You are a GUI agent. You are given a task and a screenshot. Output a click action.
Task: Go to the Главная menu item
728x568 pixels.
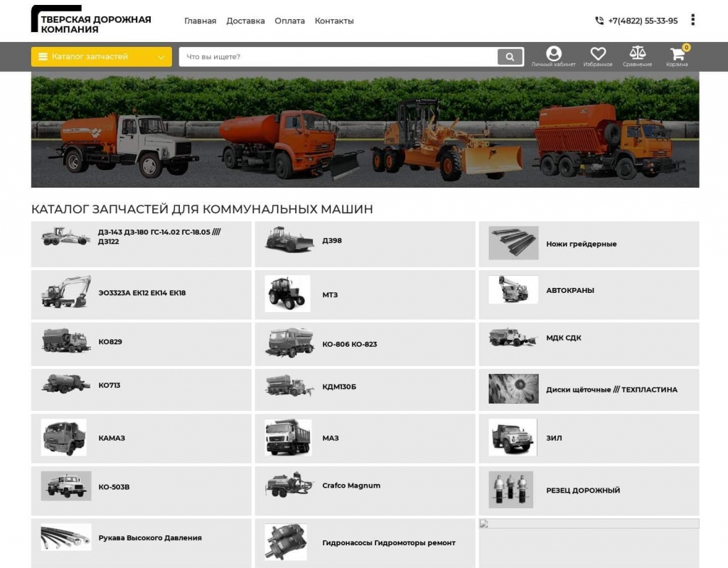coord(200,21)
